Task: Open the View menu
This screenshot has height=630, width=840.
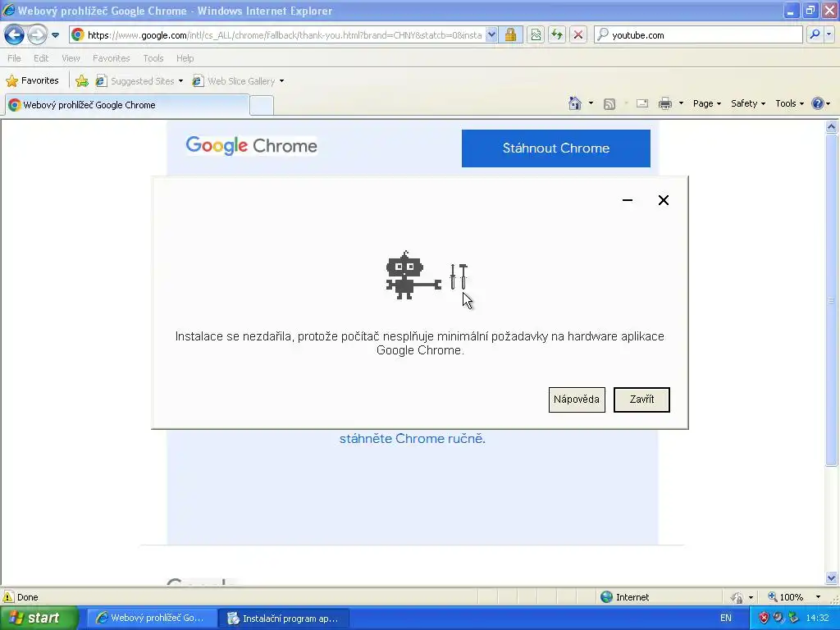Action: (71, 58)
